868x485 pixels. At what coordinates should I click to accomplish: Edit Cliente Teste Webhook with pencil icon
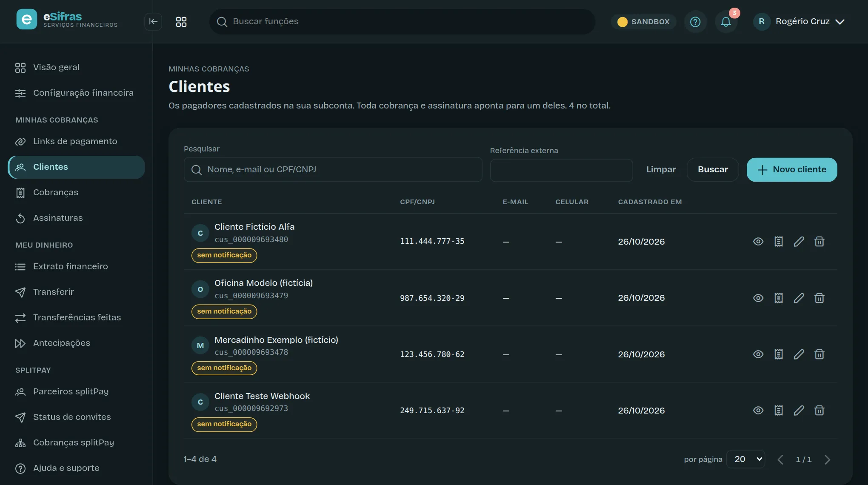pyautogui.click(x=799, y=411)
